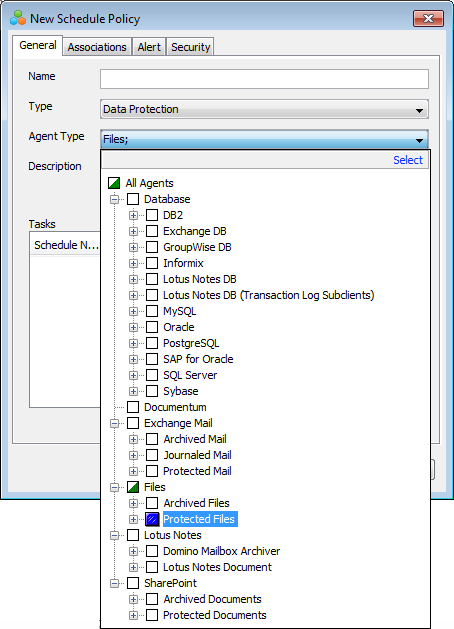The height and width of the screenshot is (629, 454).
Task: Enable the SQL Server checkbox
Action: click(x=152, y=375)
